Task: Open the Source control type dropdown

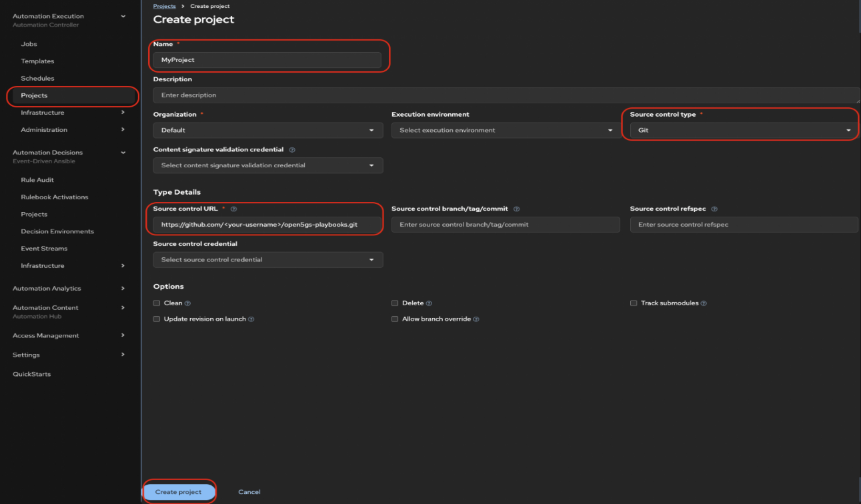Action: coord(743,131)
